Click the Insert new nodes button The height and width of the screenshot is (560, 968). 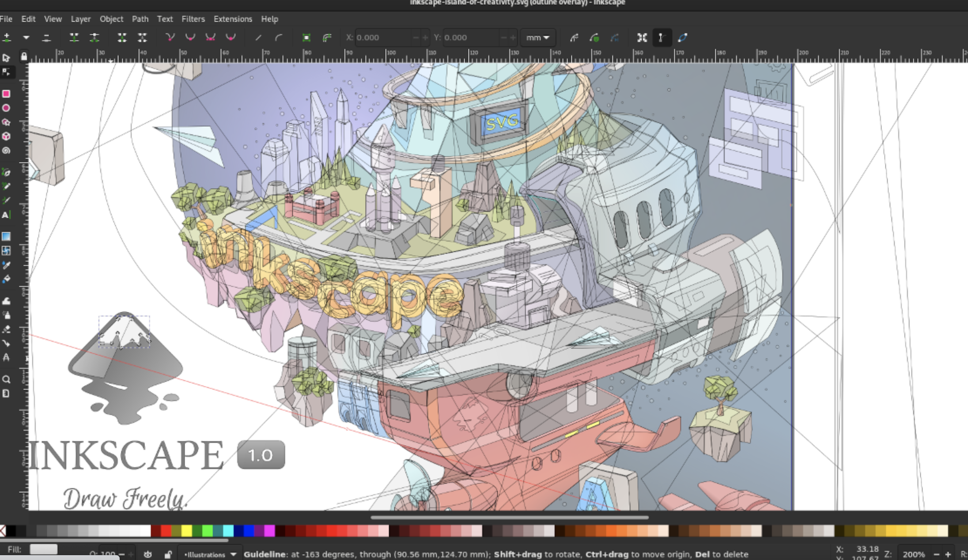[7, 38]
